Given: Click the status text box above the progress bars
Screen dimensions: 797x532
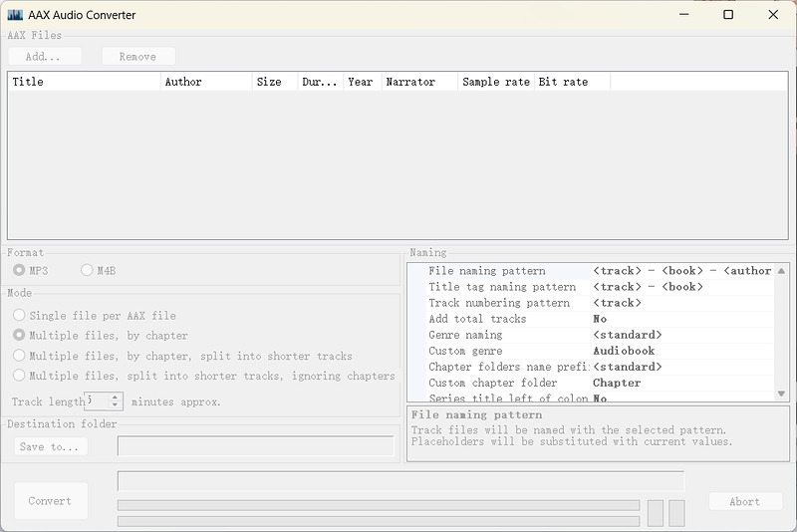Looking at the screenshot, I should (x=401, y=480).
